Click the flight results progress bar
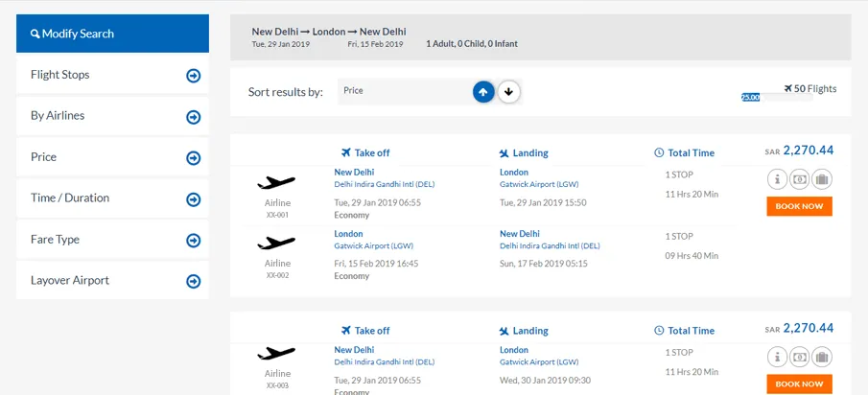Screen dimensions: 868x395 click(x=776, y=97)
